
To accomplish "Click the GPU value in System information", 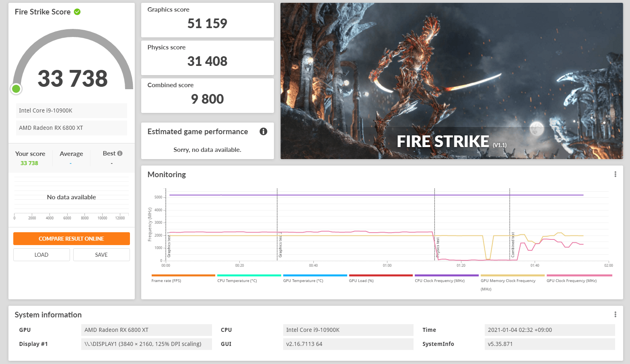I will (x=146, y=330).
